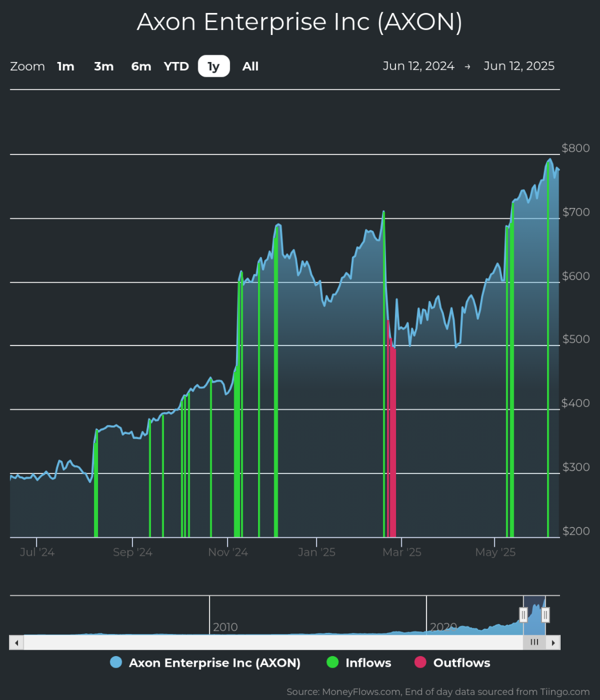Screen dimensions: 600x700
Task: Grab the navigator left range handle
Action: [x=523, y=614]
